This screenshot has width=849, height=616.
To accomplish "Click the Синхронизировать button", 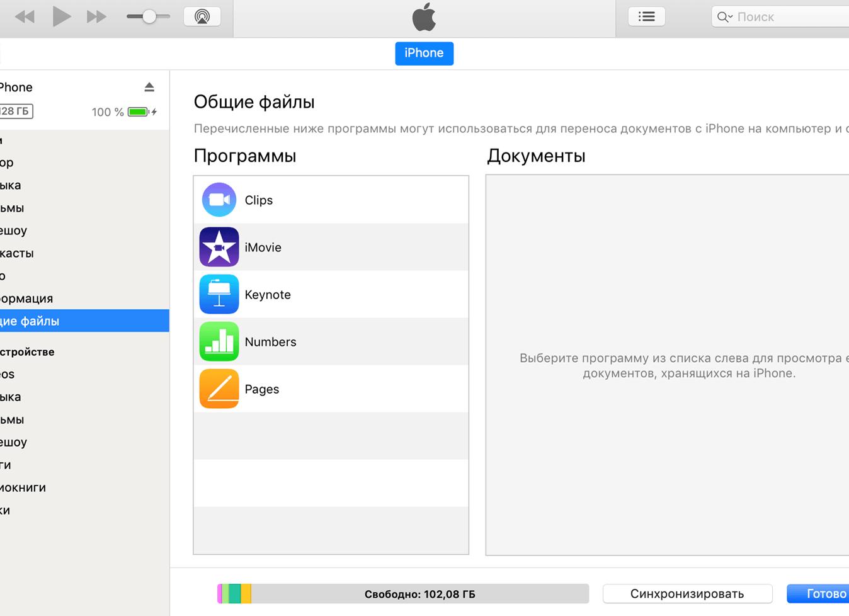I will [687, 594].
